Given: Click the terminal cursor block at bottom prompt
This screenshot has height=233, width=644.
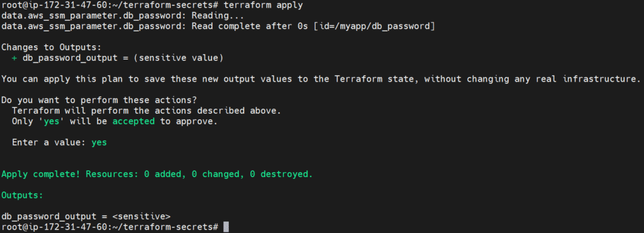Looking at the screenshot, I should click(x=226, y=227).
